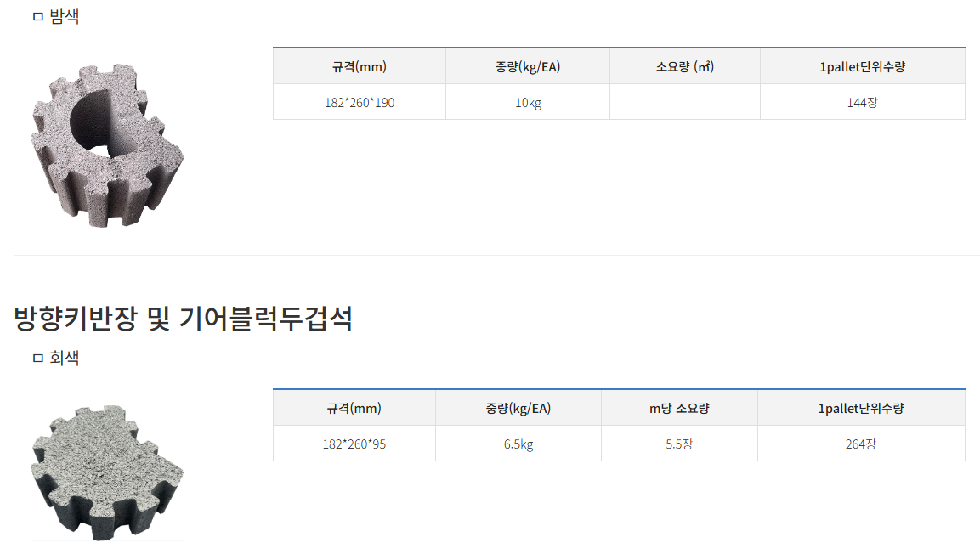This screenshot has height=554, width=980.
Task: Select the 5.5장 usage cell
Action: click(679, 444)
